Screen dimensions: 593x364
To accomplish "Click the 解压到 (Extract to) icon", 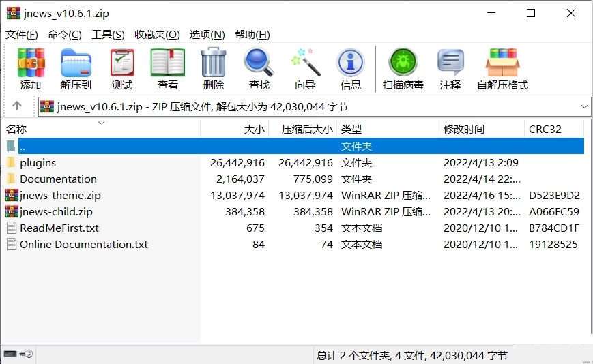I will (x=76, y=63).
